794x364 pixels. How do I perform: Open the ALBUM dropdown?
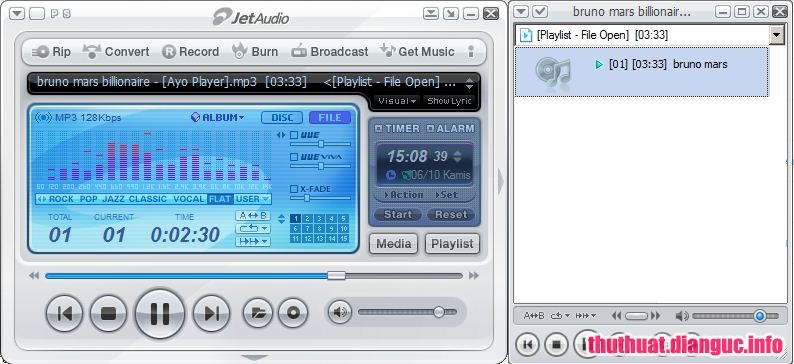[217, 117]
